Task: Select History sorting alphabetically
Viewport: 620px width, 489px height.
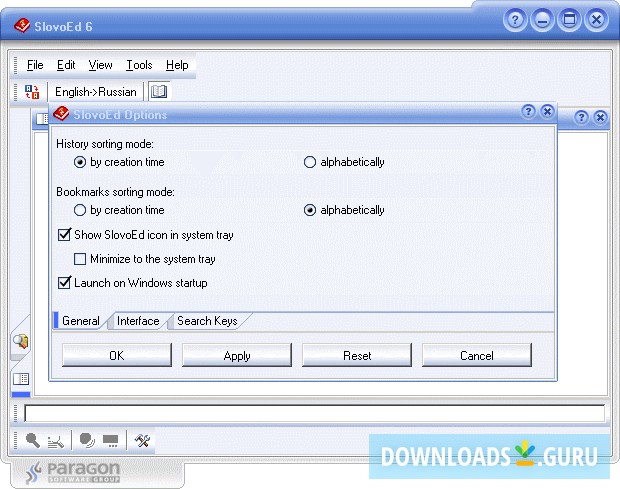Action: coord(344,162)
